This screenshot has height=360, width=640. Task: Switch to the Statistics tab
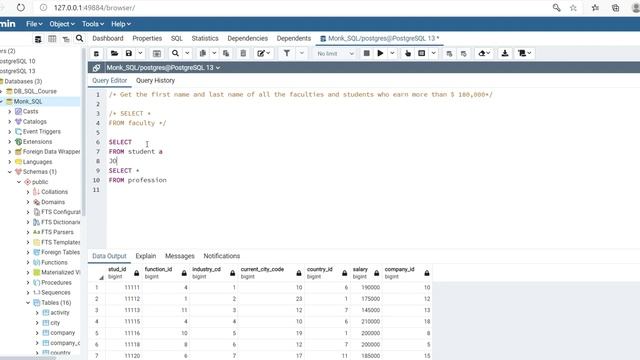tap(205, 38)
